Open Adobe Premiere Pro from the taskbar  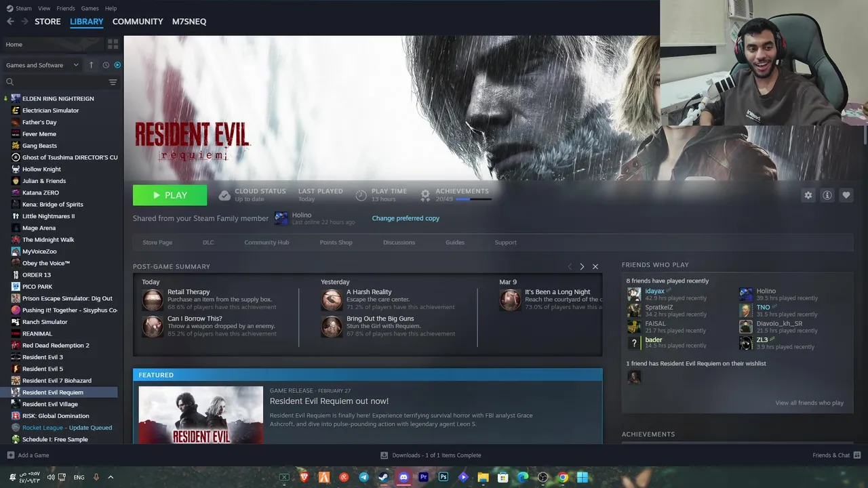click(x=424, y=477)
